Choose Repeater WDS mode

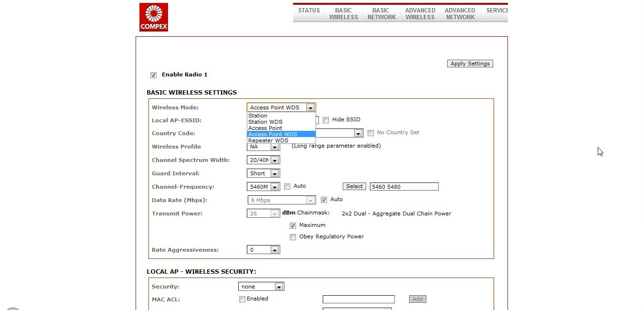(281, 140)
